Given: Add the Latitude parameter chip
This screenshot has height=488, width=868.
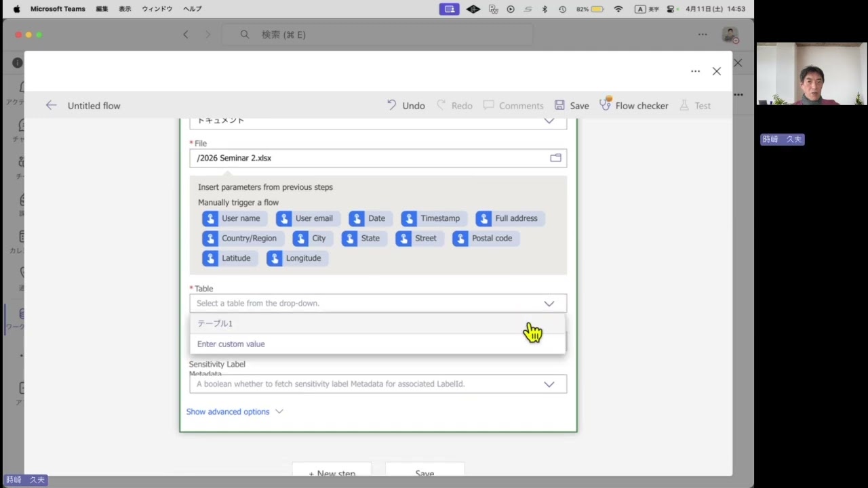Looking at the screenshot, I should click(230, 258).
